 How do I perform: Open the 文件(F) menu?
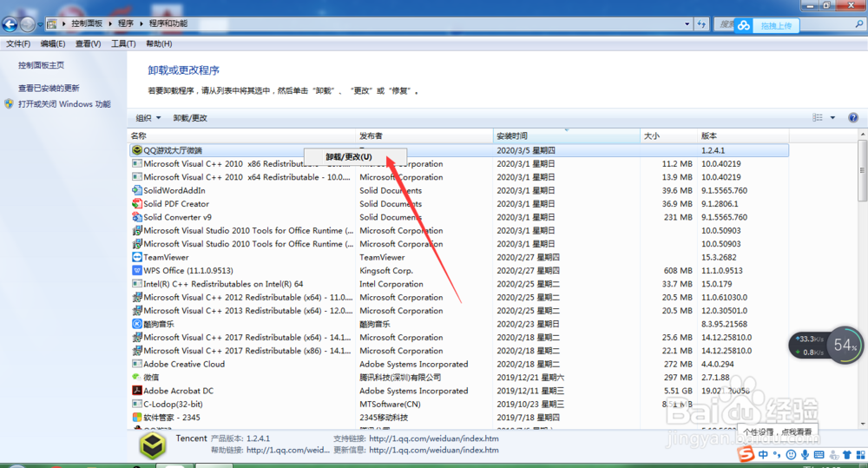coord(18,43)
